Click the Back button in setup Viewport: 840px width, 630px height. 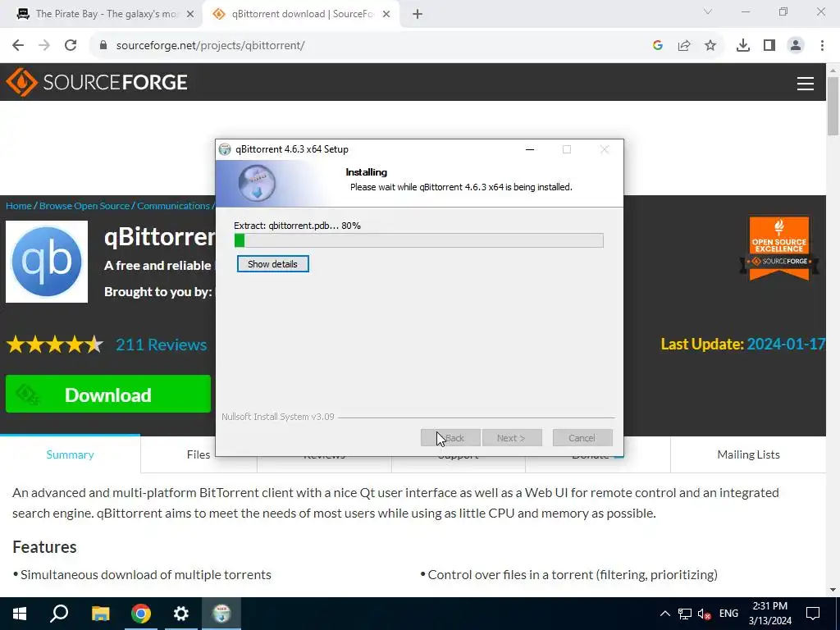click(450, 438)
